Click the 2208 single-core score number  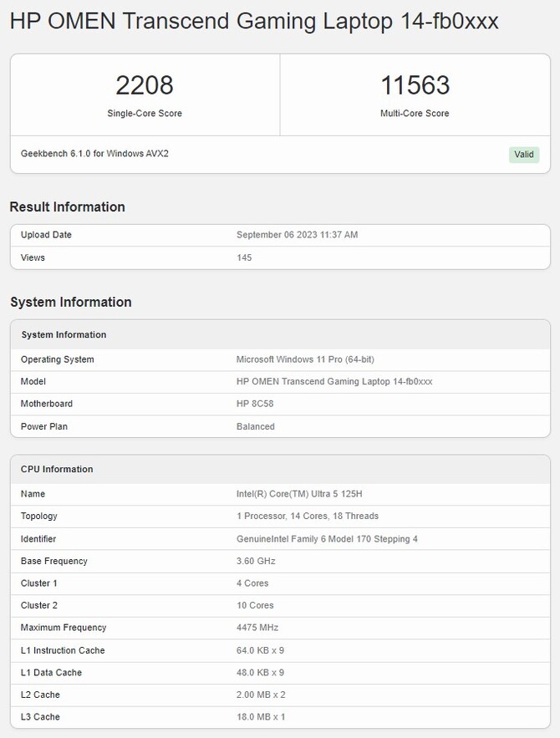tap(145, 85)
